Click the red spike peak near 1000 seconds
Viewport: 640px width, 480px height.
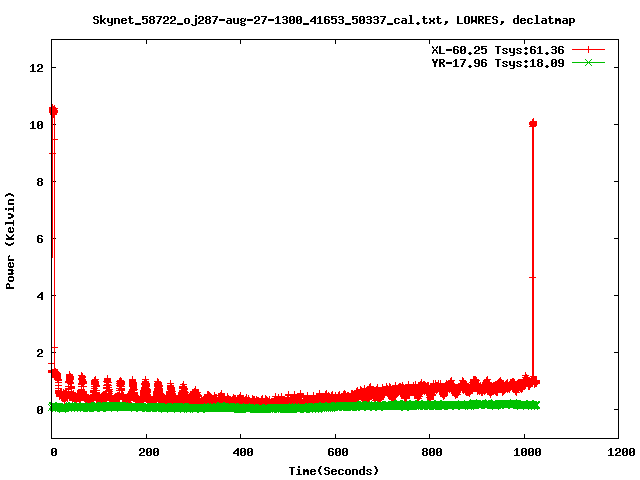pos(533,123)
